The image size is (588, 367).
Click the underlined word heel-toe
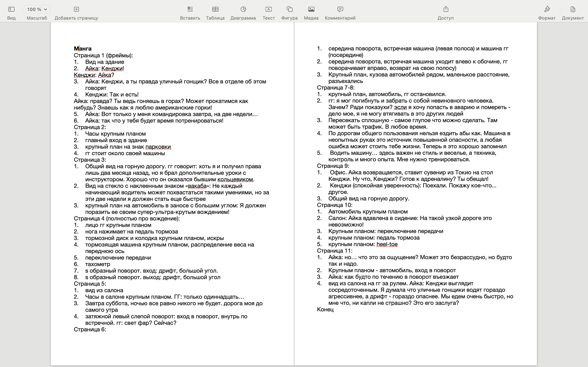pyautogui.click(x=387, y=244)
